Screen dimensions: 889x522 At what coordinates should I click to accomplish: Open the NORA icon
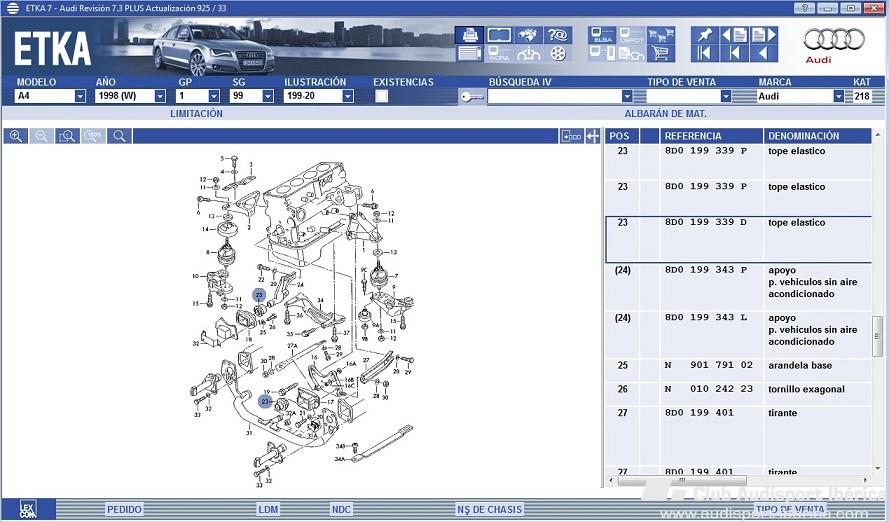coord(499,54)
